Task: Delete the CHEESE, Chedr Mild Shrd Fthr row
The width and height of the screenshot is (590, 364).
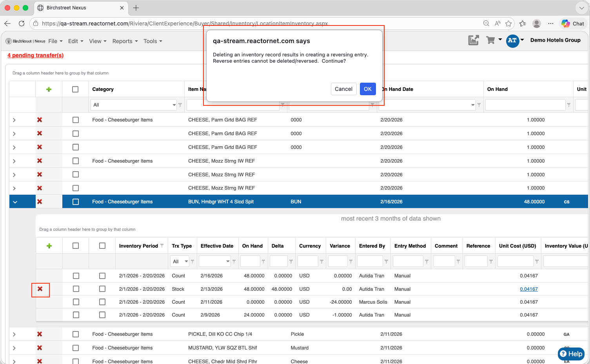Action: coord(40,361)
